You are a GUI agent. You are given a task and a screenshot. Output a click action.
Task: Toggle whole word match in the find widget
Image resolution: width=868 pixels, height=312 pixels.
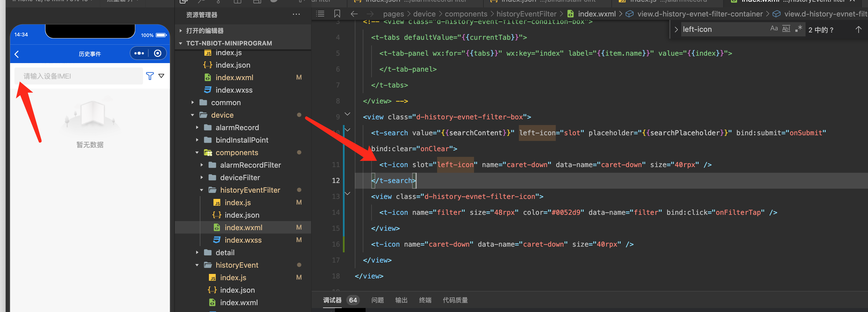coord(786,28)
